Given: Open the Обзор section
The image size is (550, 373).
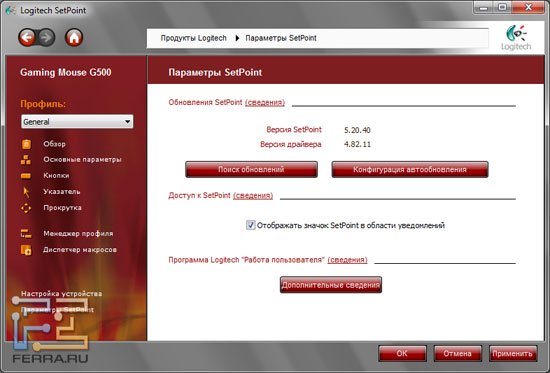Looking at the screenshot, I should 54,144.
